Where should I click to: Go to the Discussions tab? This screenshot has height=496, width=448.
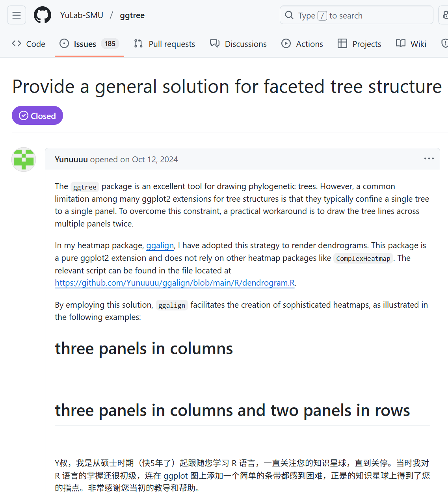coord(238,44)
